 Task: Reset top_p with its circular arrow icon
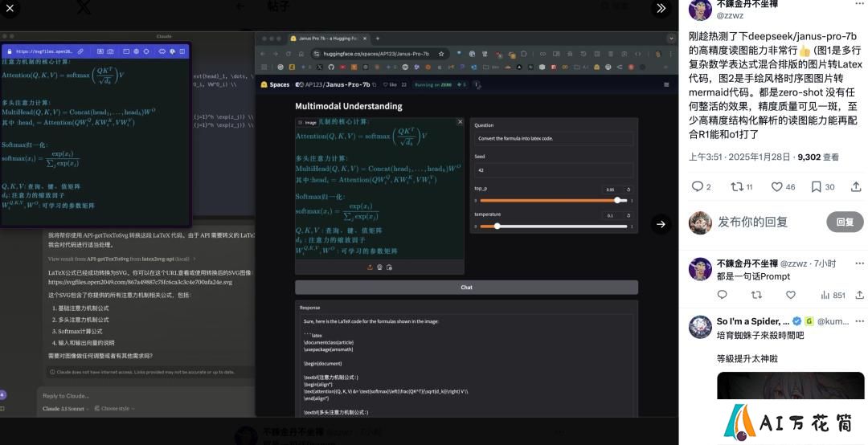pos(628,190)
